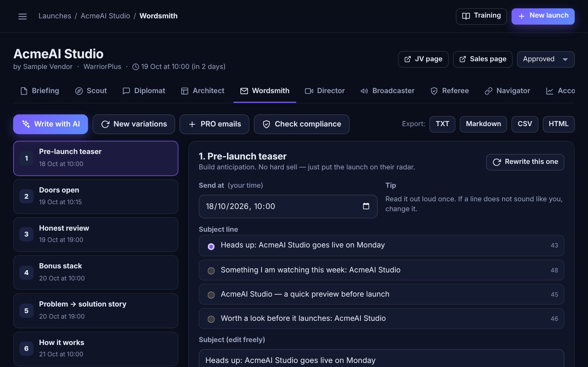Export emails as TXT

442,124
